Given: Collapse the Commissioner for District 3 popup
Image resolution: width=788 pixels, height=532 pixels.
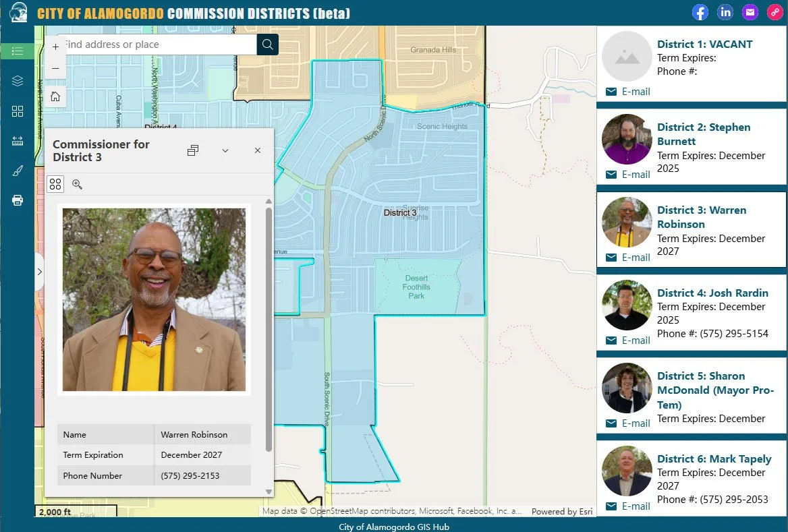Looking at the screenshot, I should (225, 150).
